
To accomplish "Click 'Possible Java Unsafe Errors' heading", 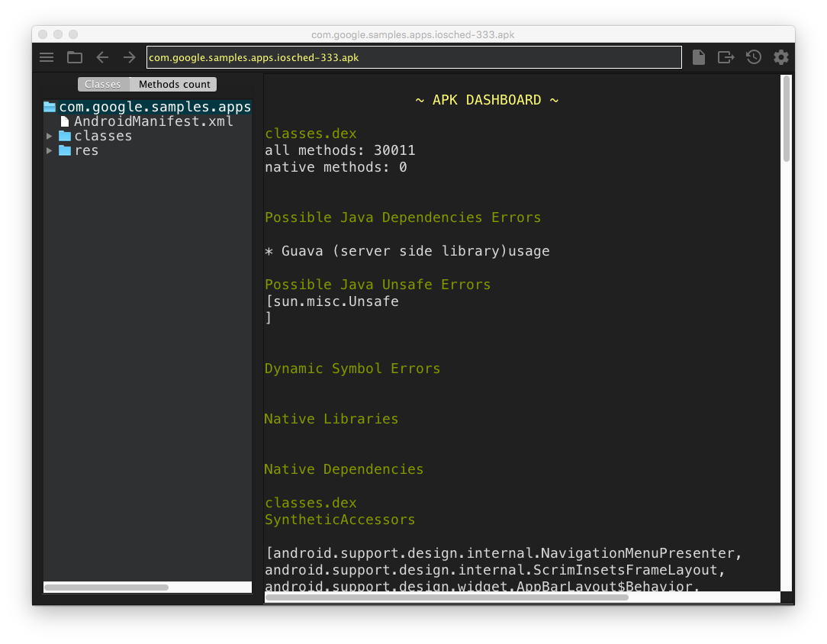I will pos(378,285).
